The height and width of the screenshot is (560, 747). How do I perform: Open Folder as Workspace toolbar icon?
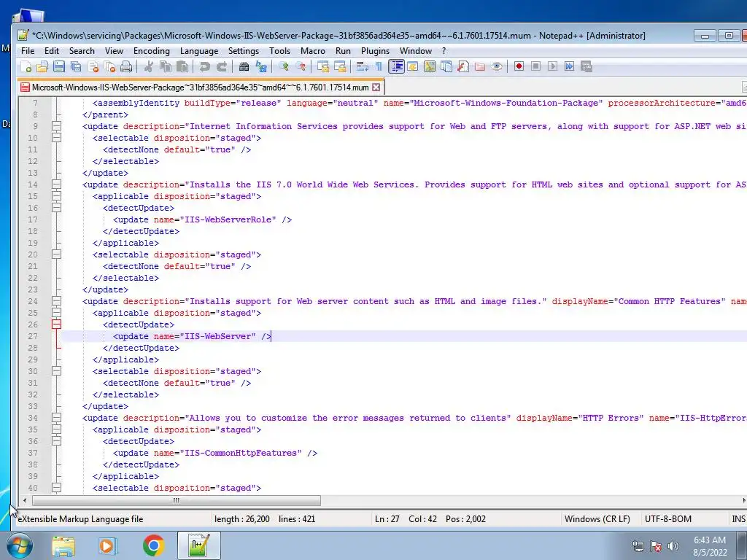(x=480, y=66)
